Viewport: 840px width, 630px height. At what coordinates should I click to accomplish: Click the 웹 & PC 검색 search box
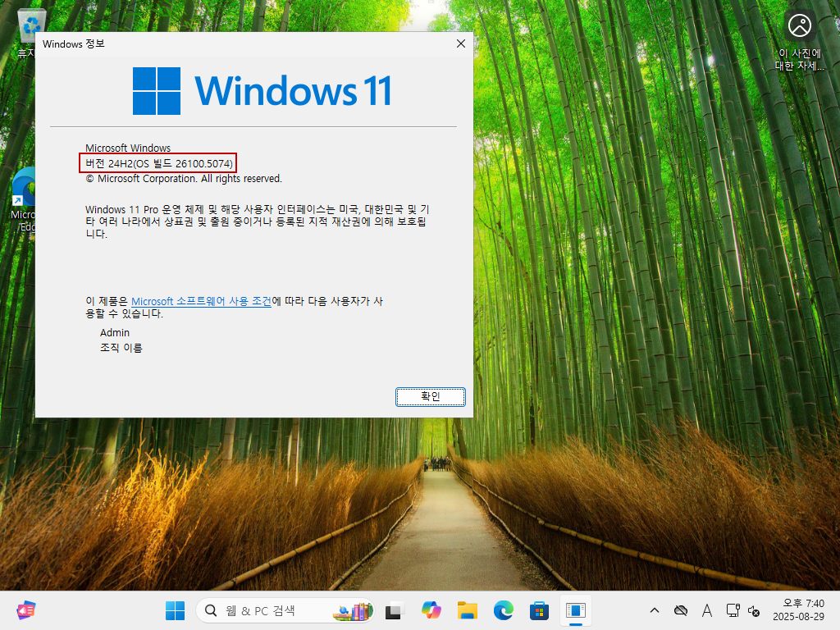pyautogui.click(x=285, y=610)
